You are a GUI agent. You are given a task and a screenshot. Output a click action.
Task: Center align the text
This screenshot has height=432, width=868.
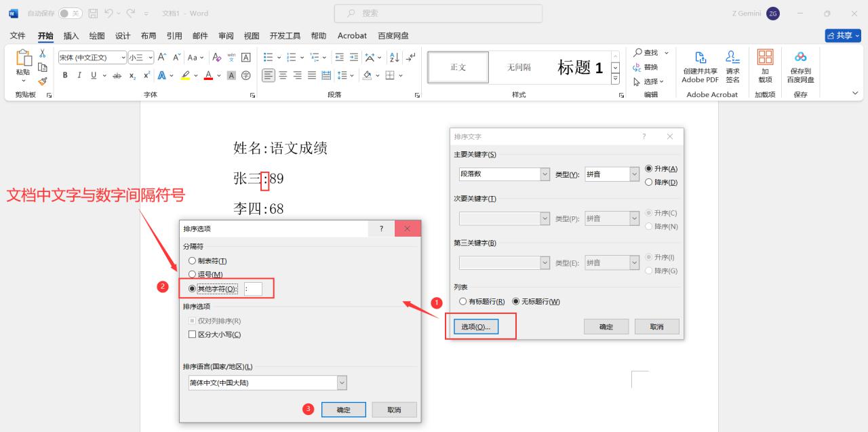point(283,75)
